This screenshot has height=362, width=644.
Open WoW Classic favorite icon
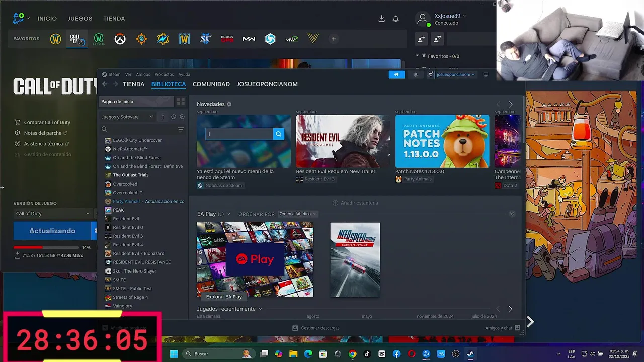(x=99, y=39)
